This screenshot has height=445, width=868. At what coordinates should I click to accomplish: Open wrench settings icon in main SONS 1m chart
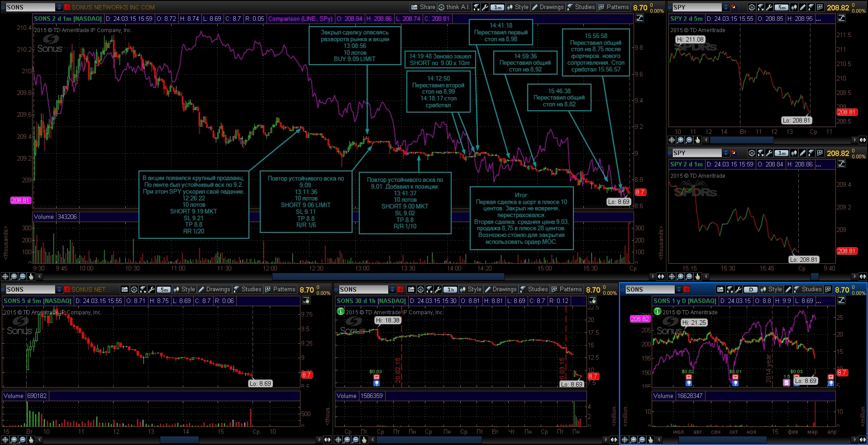tap(485, 7)
